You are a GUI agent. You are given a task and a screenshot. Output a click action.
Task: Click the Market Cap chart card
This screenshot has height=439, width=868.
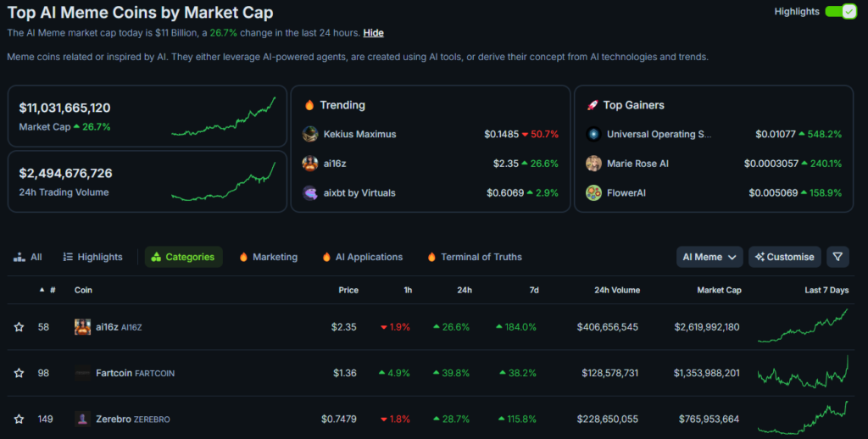[147, 116]
